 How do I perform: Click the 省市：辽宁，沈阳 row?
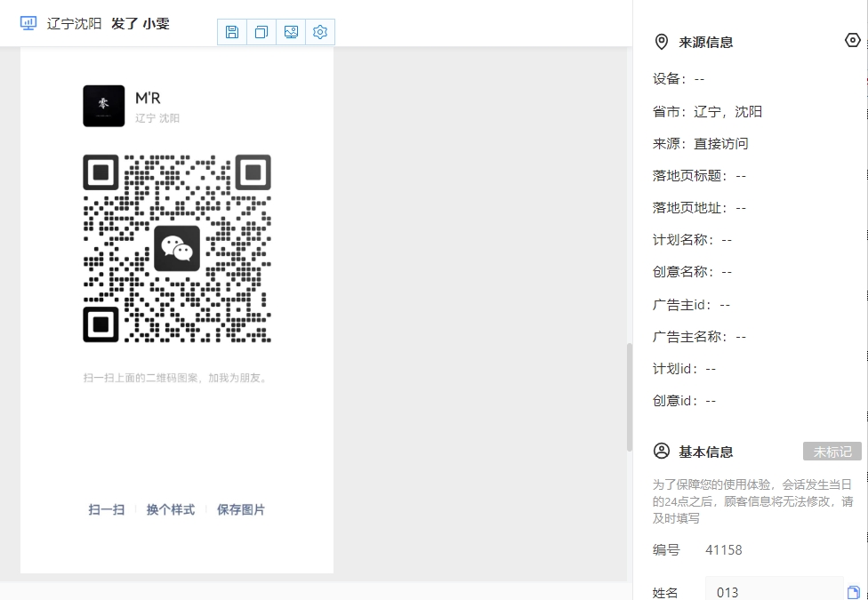click(x=707, y=112)
